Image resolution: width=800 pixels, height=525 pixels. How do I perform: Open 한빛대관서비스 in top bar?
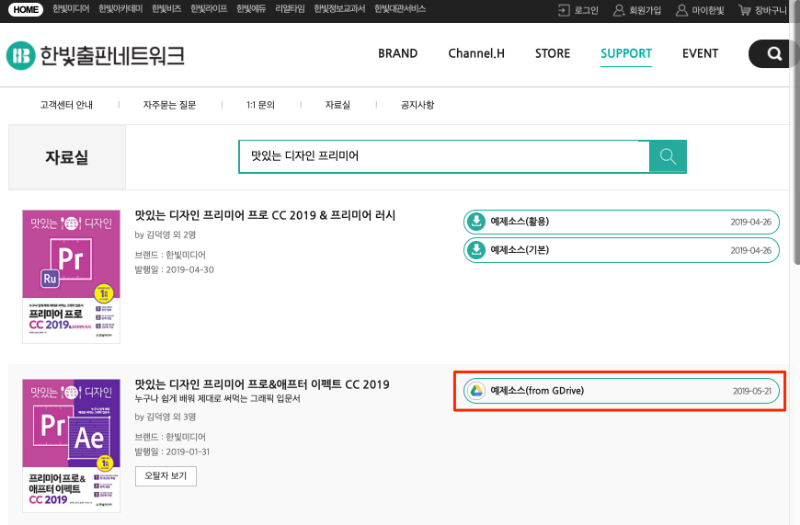400,9
